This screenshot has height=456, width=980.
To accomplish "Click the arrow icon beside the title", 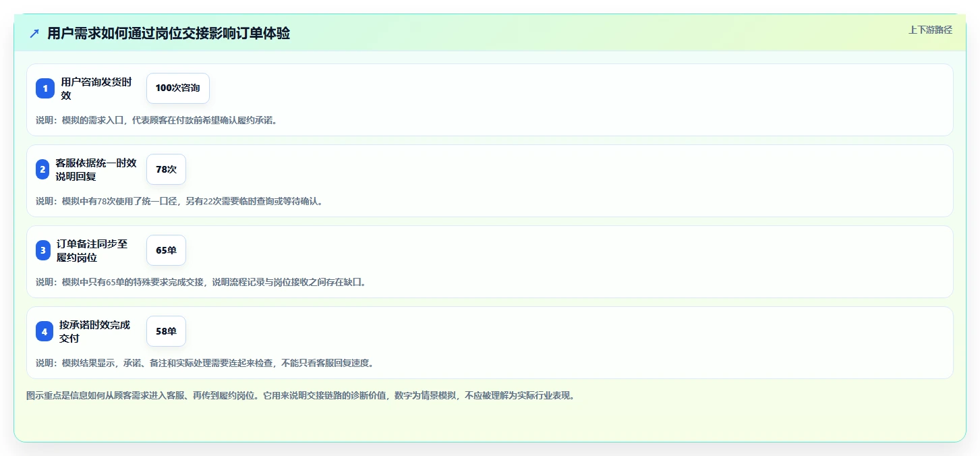I will coord(34,33).
